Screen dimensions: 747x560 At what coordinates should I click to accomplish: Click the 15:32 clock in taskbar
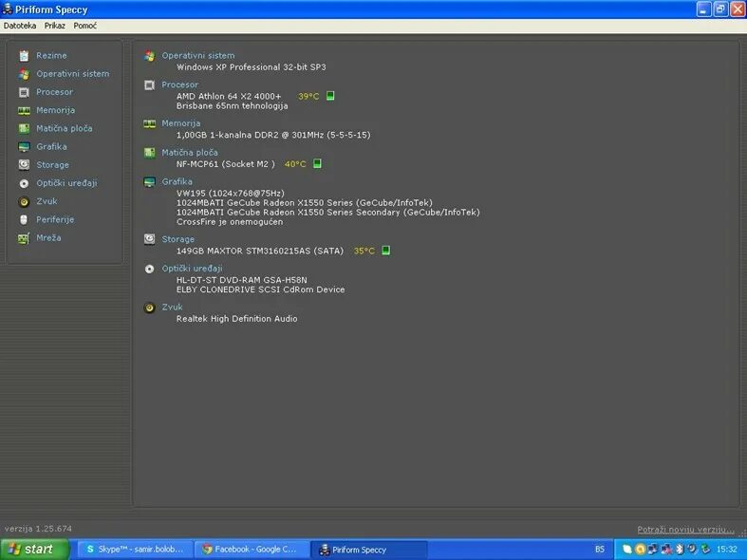[x=726, y=549]
